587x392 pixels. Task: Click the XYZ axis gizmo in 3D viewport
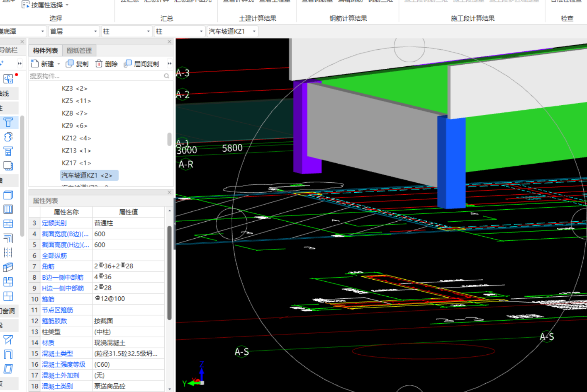point(195,375)
